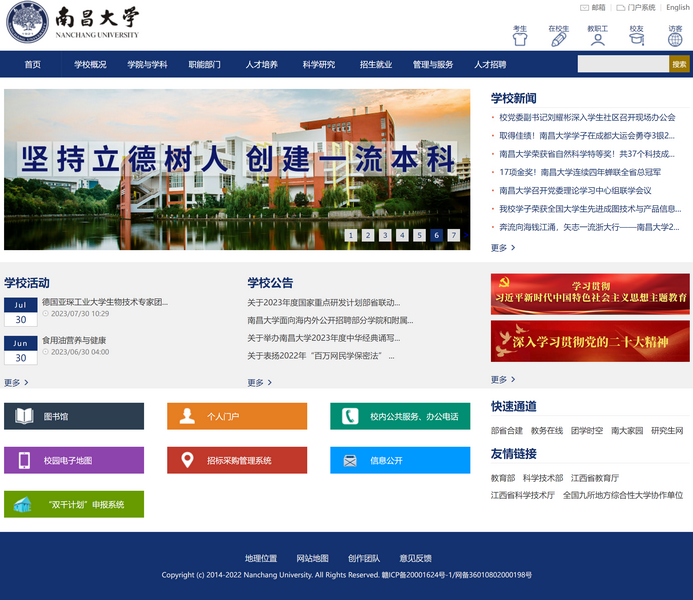Select carousel slide indicator 3
This screenshot has width=693, height=600.
385,235
